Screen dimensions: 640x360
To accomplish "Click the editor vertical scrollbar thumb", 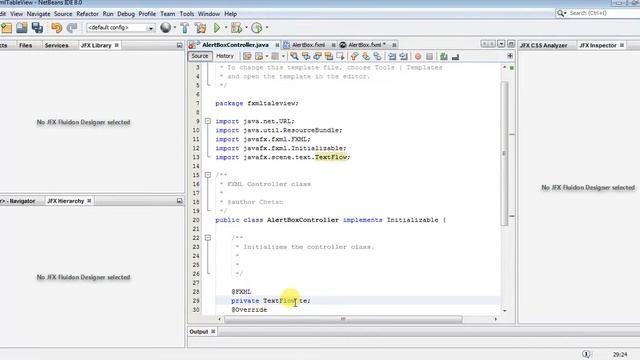I will (x=504, y=153).
